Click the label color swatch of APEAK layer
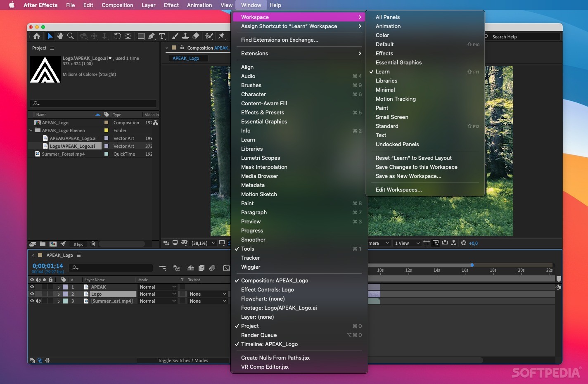The image size is (588, 384). (65, 287)
